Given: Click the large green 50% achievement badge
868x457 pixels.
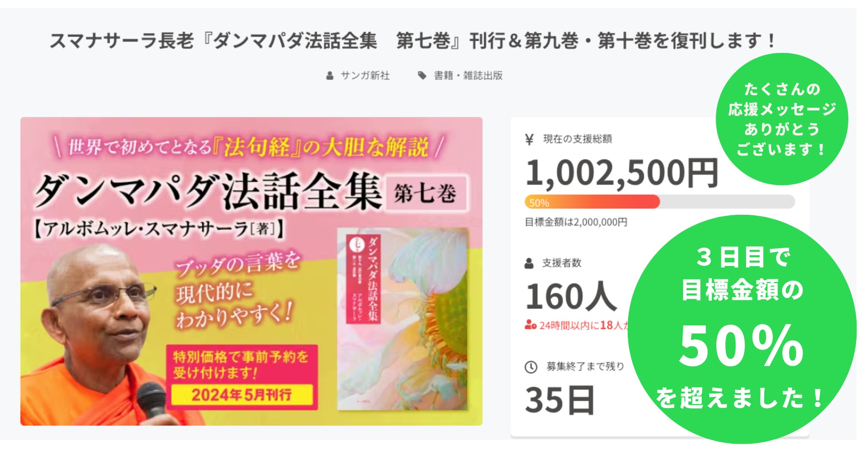Looking at the screenshot, I should [x=742, y=329].
